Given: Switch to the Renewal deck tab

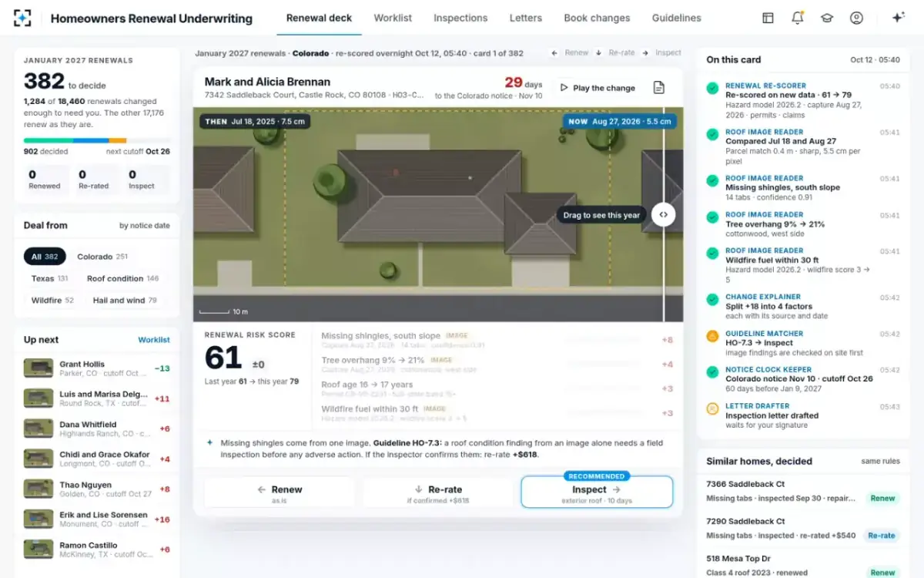Looking at the screenshot, I should pyautogui.click(x=319, y=18).
